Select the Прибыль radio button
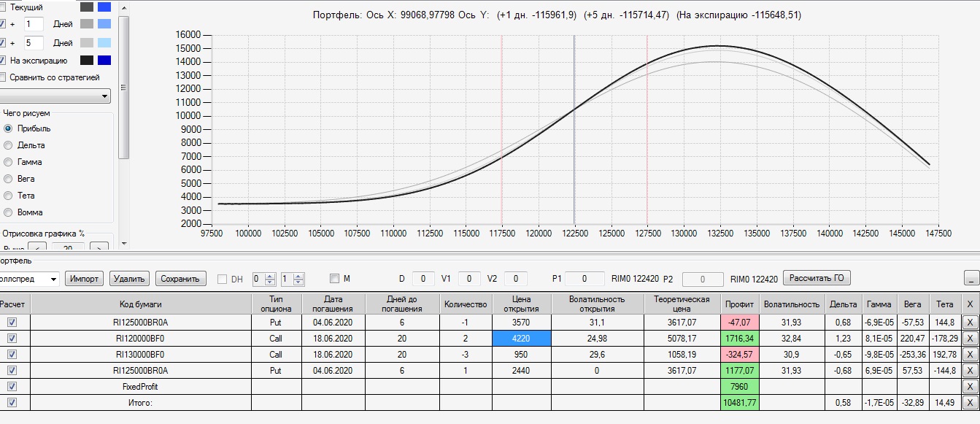Screen dimensions: 980x424 coord(9,128)
